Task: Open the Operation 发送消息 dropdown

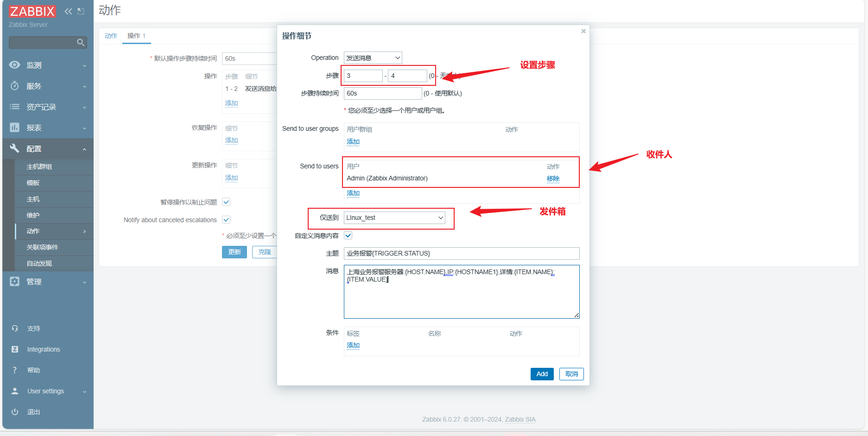Action: tap(373, 58)
